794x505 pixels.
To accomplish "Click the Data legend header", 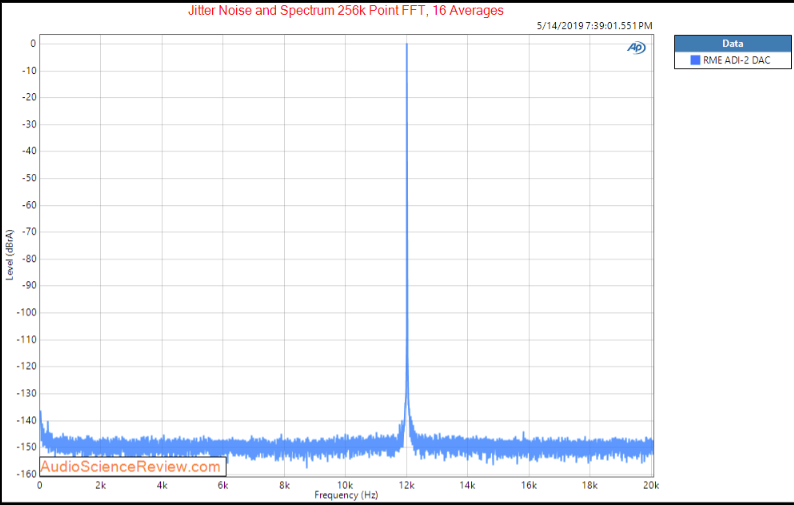I will pyautogui.click(x=732, y=44).
